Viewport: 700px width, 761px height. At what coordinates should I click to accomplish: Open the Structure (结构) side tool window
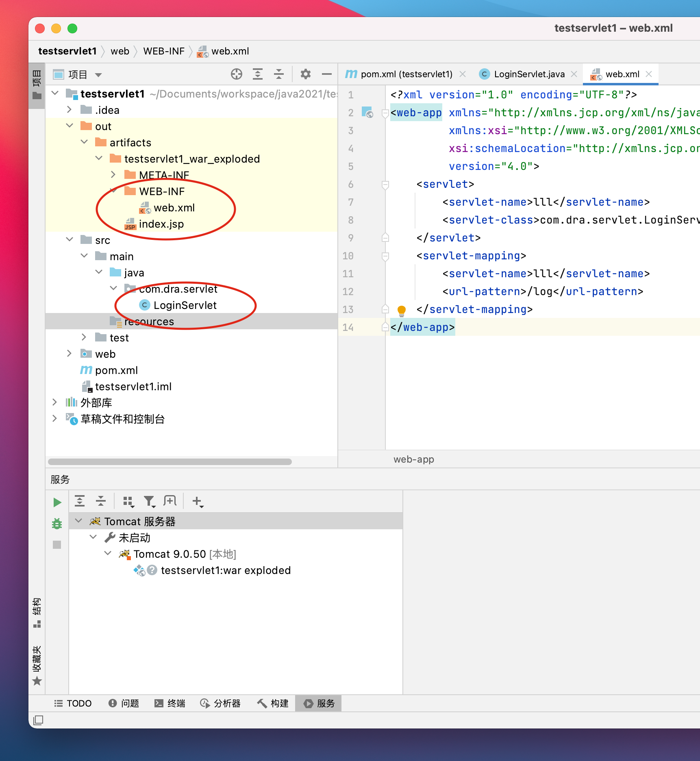point(37,613)
